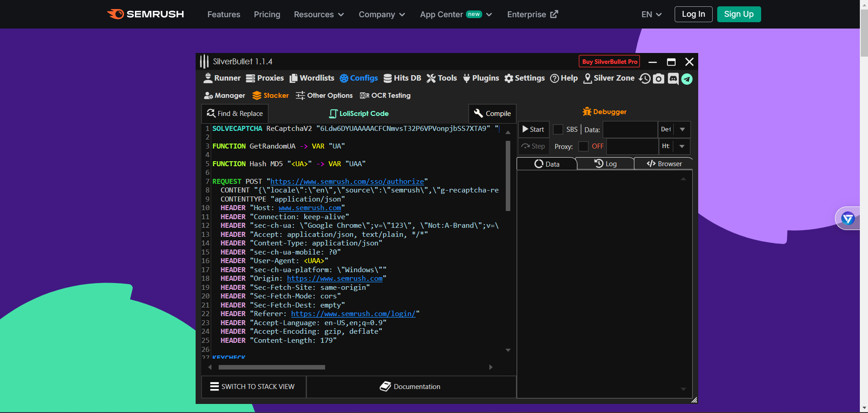Expand the Data type dropdown arrow

click(x=682, y=130)
